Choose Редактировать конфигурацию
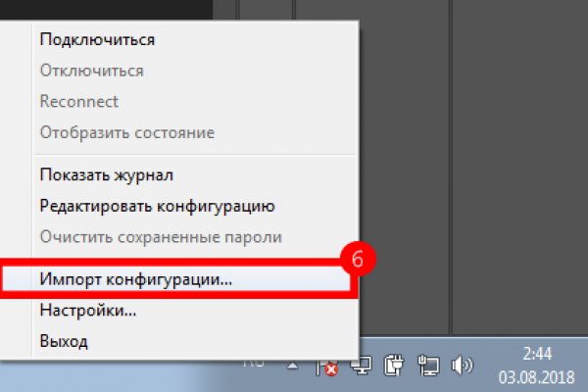The height and width of the screenshot is (392, 588). pyautogui.click(x=157, y=206)
